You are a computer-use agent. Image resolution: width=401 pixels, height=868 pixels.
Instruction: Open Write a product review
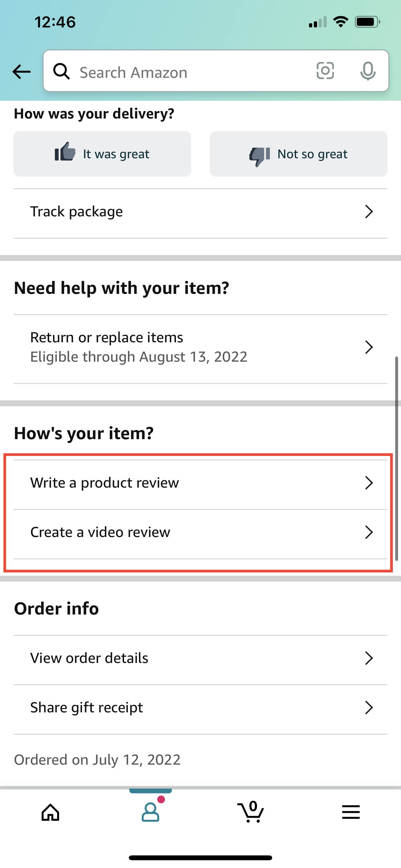pos(200,483)
